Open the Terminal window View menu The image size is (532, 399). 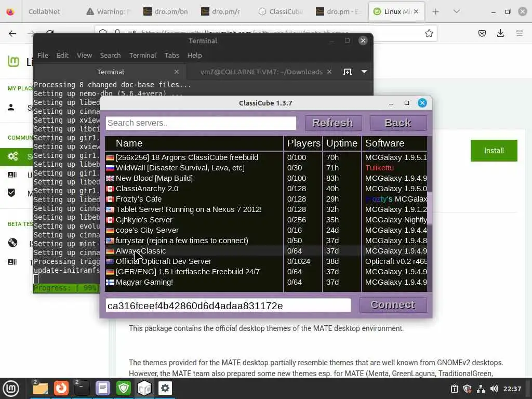click(x=84, y=55)
